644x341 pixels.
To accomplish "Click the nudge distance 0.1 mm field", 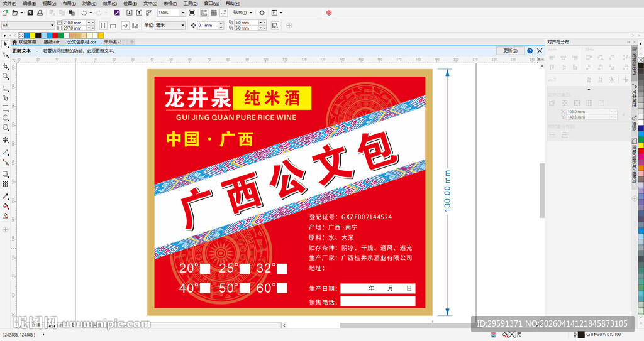I will click(208, 26).
